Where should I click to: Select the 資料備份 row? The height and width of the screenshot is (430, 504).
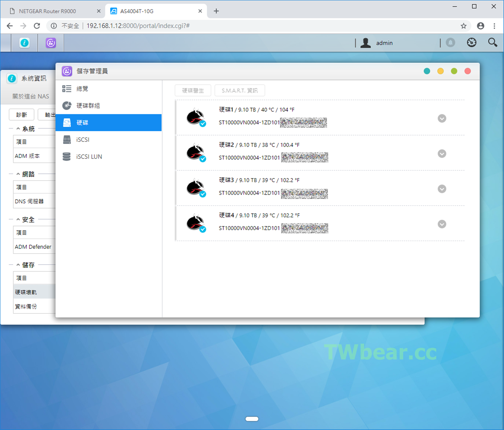(34, 306)
